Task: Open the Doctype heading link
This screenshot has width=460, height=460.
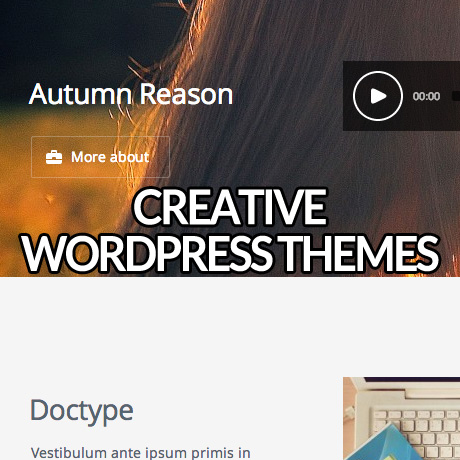Action: click(82, 411)
